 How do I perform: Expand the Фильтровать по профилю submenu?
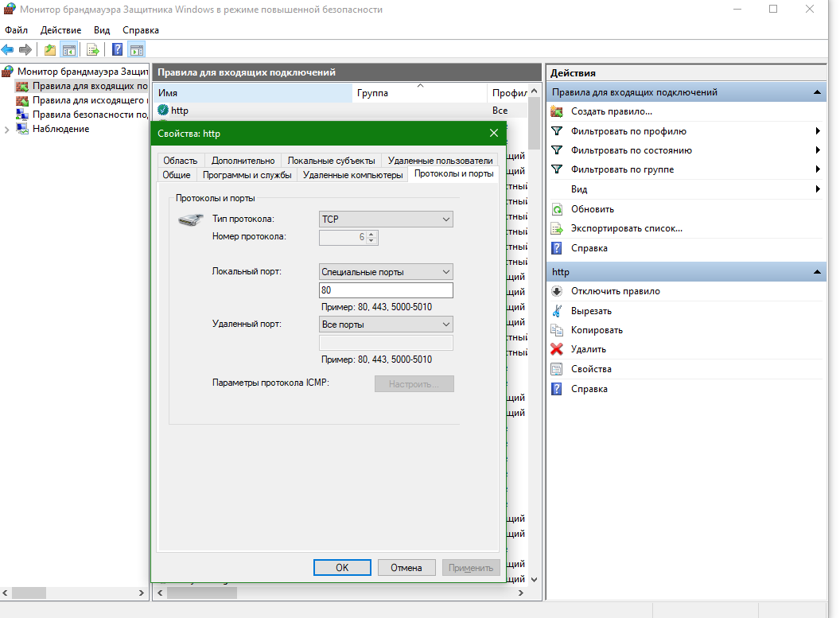(x=818, y=130)
